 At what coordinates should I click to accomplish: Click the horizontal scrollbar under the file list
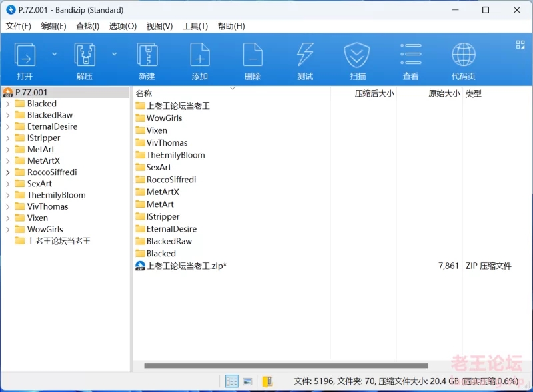[286, 365]
